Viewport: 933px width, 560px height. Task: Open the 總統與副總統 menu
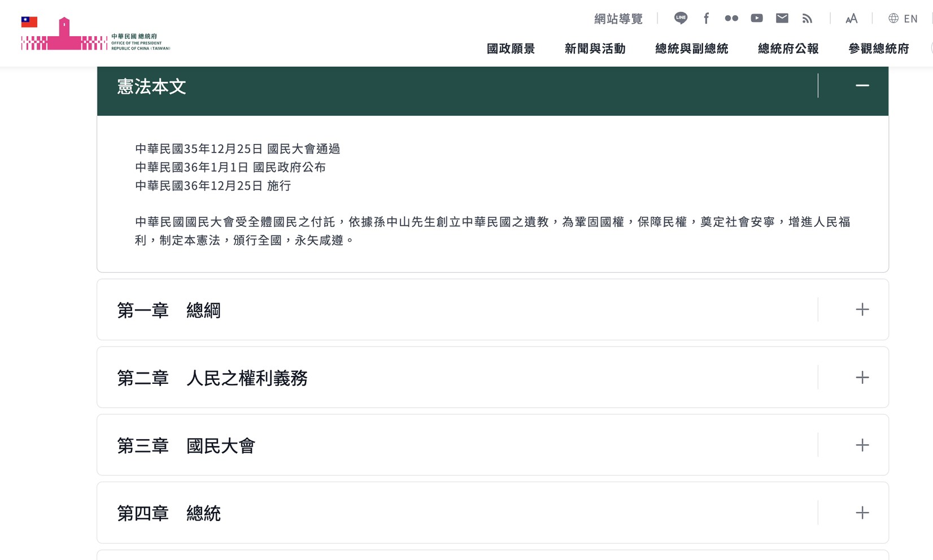691,49
